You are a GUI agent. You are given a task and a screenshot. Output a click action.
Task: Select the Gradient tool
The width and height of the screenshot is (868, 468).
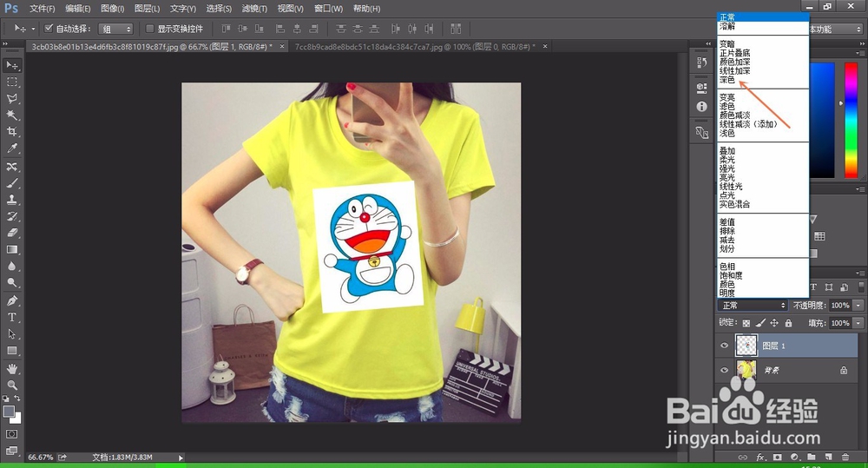coord(11,250)
